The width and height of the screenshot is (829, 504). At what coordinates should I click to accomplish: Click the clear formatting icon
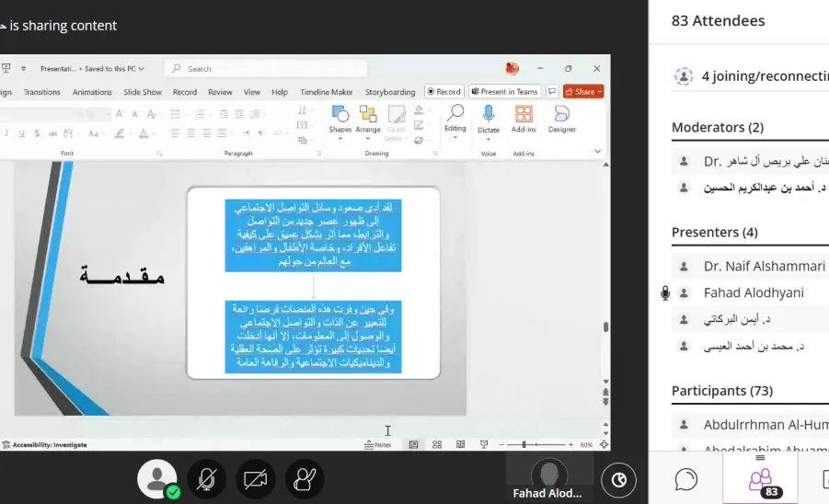pyautogui.click(x=152, y=114)
